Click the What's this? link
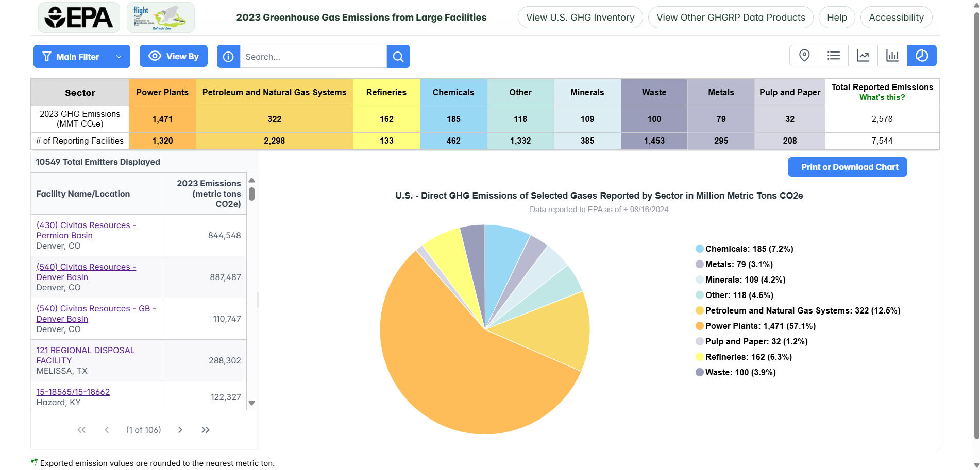980x470 pixels. tap(883, 97)
